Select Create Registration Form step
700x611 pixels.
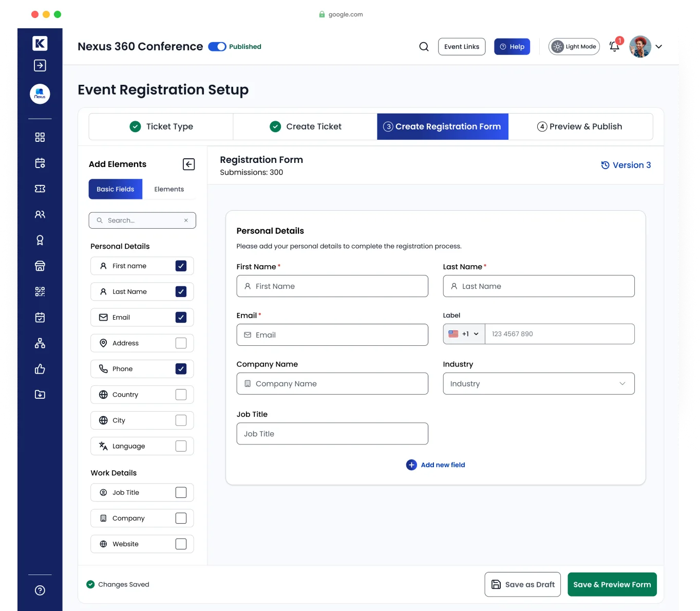coord(443,126)
